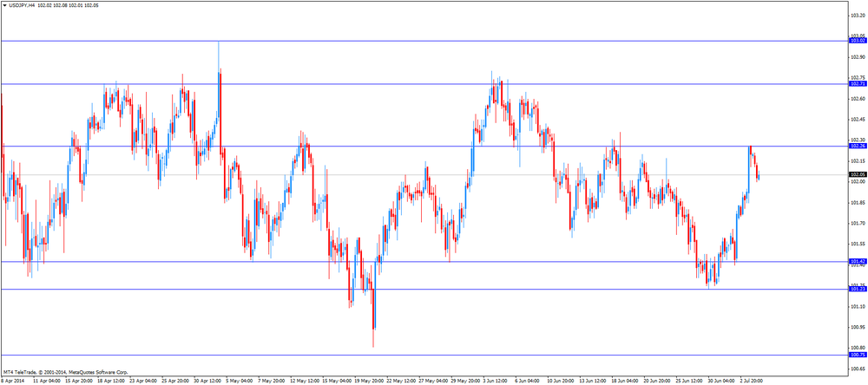The width and height of the screenshot is (868, 385).
Task: Select the 103.02 horizontal line price tag
Action: [x=858, y=41]
